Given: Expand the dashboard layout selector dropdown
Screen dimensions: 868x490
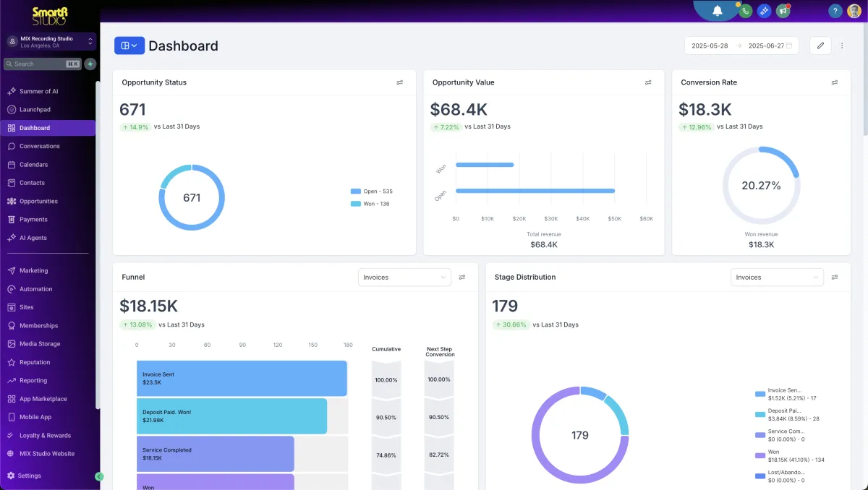Looking at the screenshot, I should [x=129, y=45].
